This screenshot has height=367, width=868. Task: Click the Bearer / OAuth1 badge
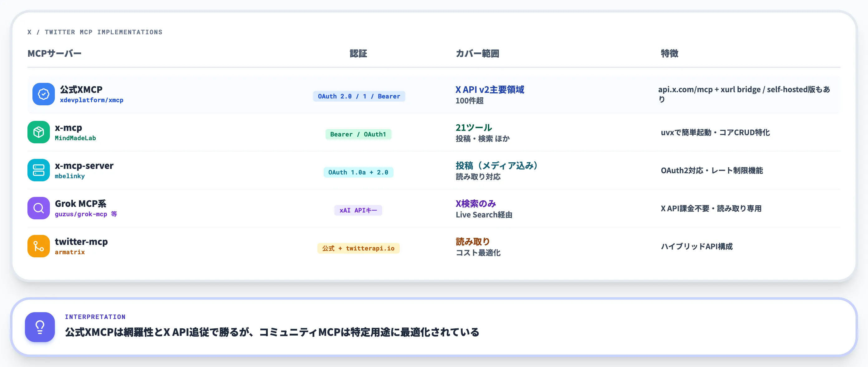tap(358, 135)
